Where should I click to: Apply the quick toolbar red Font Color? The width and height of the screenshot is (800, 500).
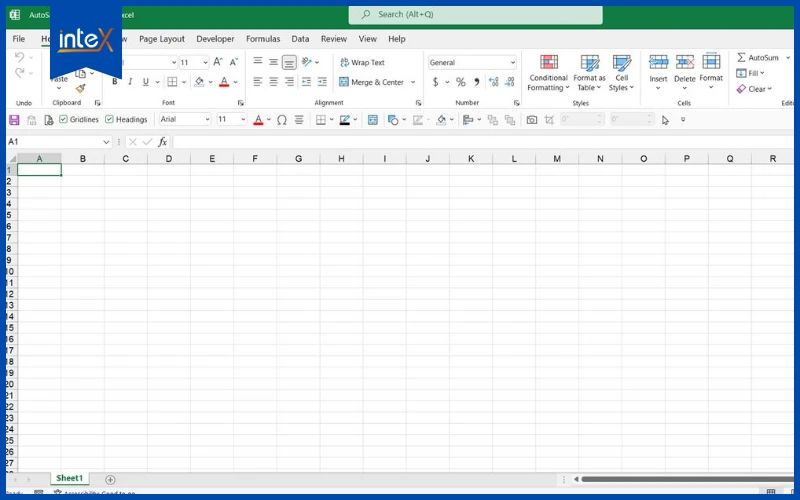coord(258,120)
